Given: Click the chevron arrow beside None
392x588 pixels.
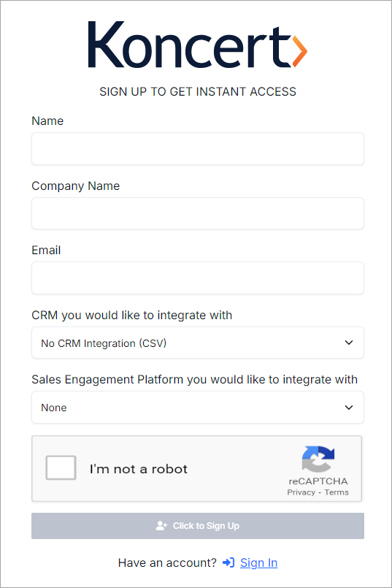Looking at the screenshot, I should coord(348,408).
